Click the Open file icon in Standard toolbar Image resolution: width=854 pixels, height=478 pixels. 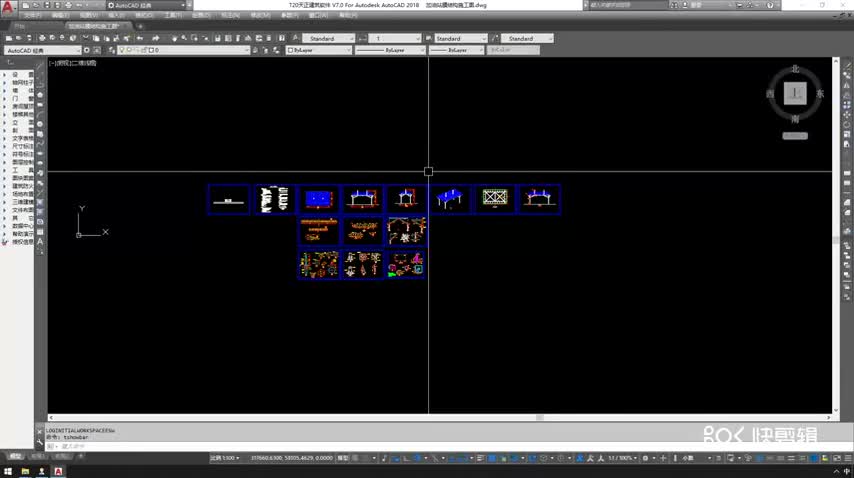19,39
